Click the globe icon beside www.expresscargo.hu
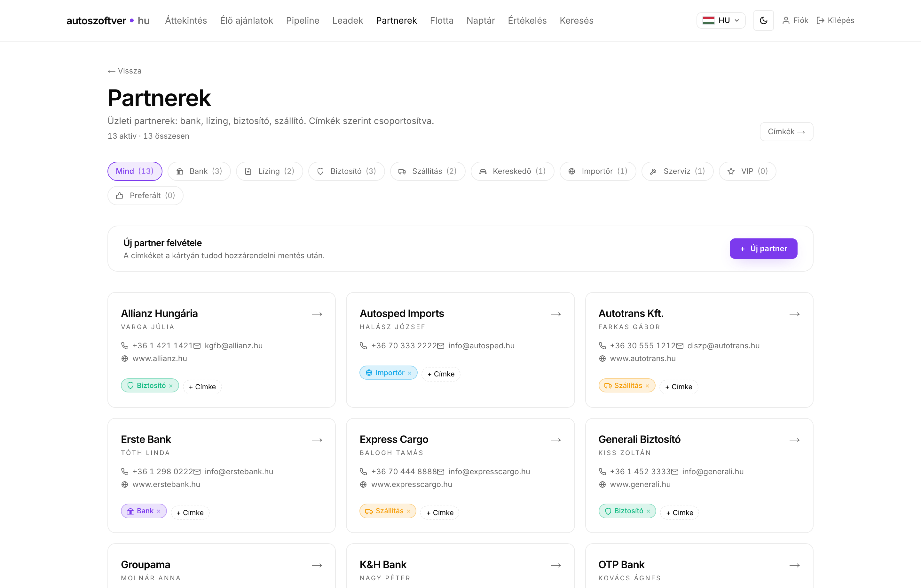 tap(363, 484)
